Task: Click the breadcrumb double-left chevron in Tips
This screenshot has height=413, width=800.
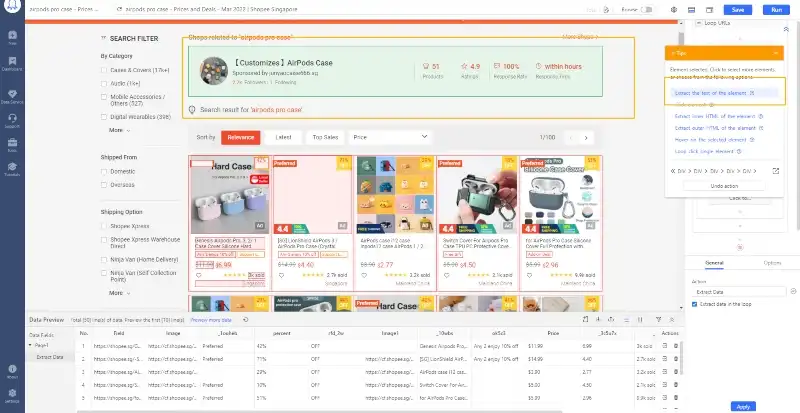Action: tap(673, 171)
